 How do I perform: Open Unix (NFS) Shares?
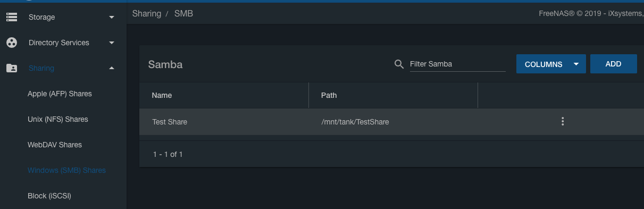(58, 119)
